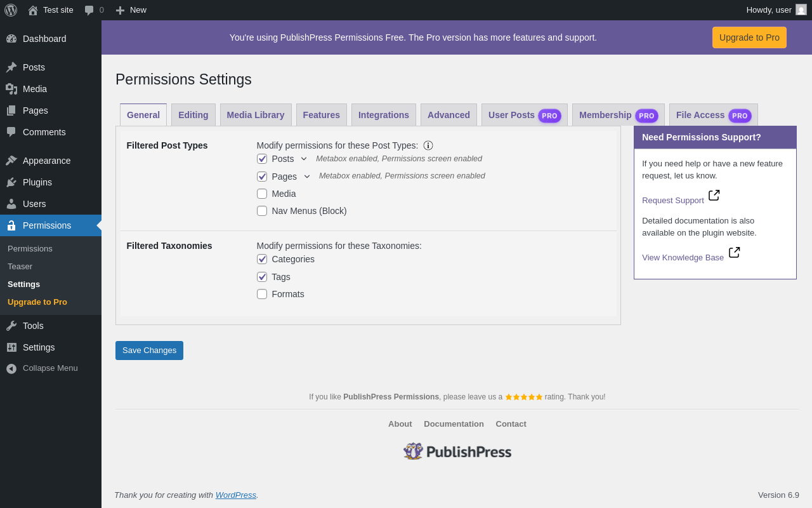Image resolution: width=812 pixels, height=508 pixels.
Task: Click the PublishPress logo in footer
Action: tap(457, 451)
